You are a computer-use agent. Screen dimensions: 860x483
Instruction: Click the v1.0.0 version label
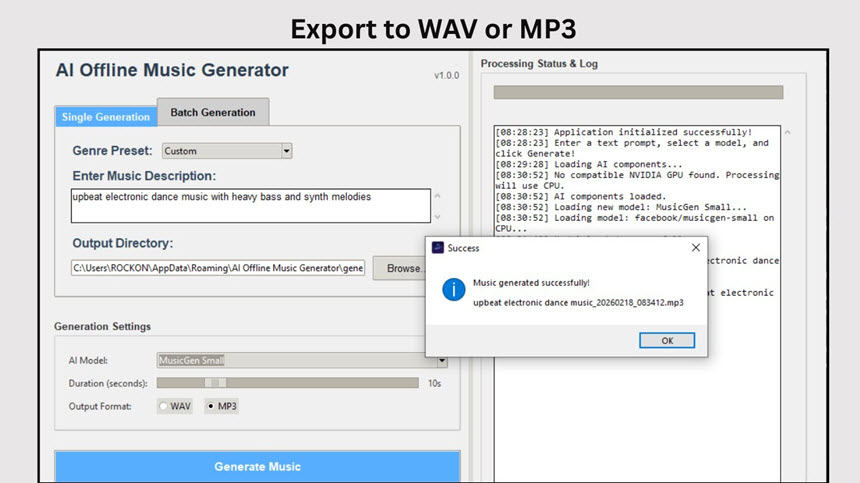click(x=446, y=76)
